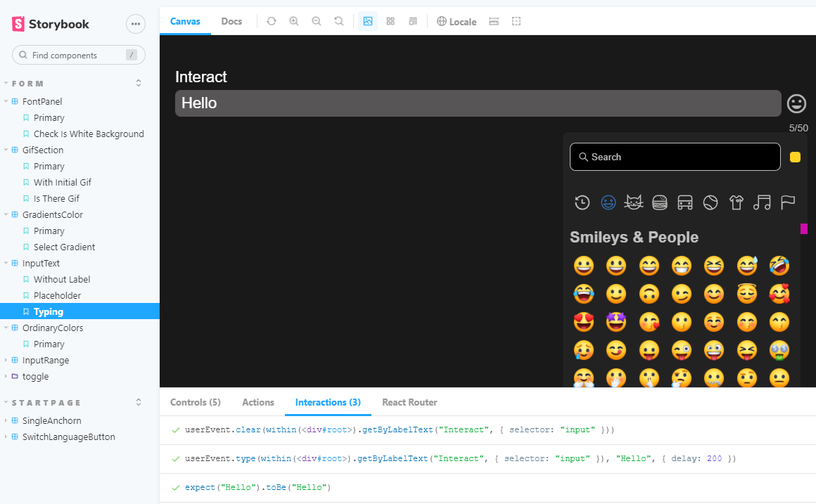Collapse the OrdinaryColors component

pos(53,328)
